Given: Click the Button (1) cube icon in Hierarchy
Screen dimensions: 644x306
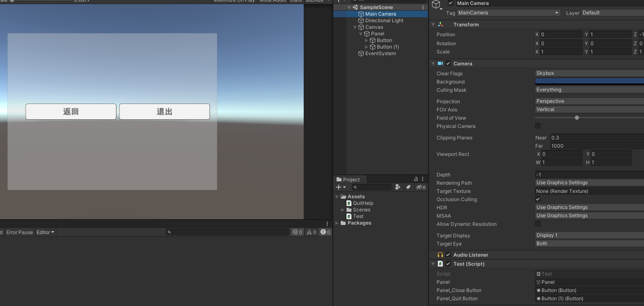Looking at the screenshot, I should [373, 47].
